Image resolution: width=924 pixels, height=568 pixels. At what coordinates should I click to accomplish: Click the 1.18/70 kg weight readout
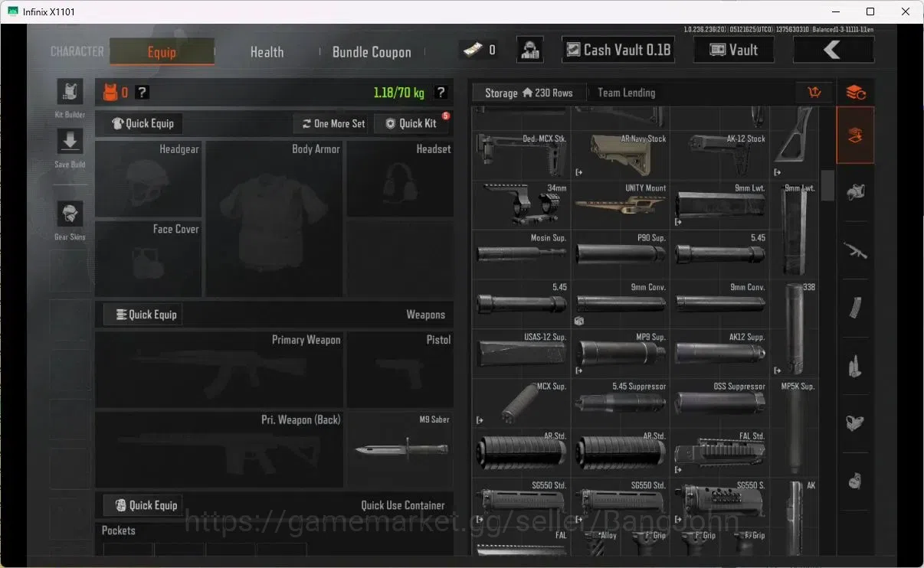point(399,93)
